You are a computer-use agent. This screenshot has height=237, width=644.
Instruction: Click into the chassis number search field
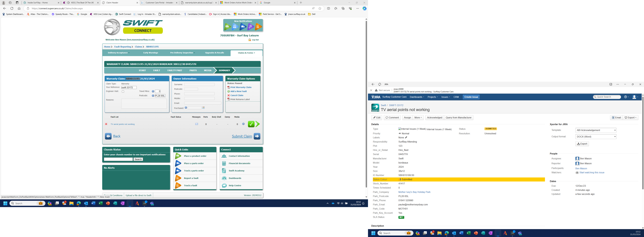pyautogui.click(x=118, y=159)
